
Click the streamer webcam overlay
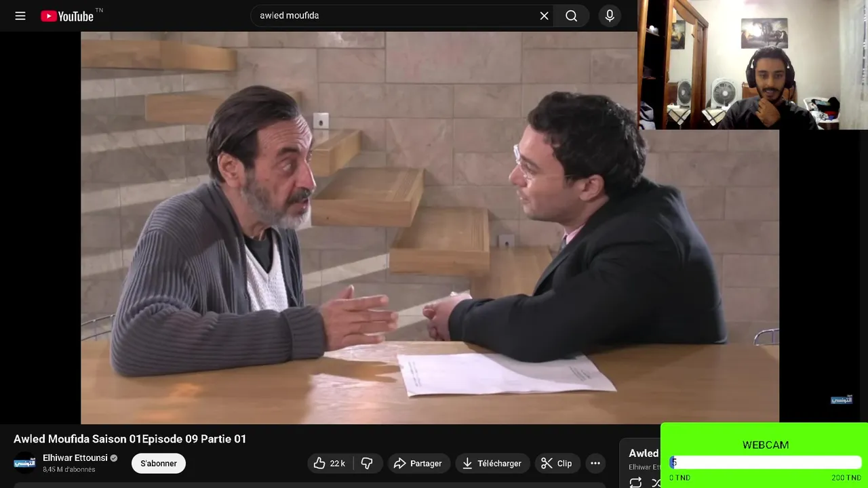point(753,64)
